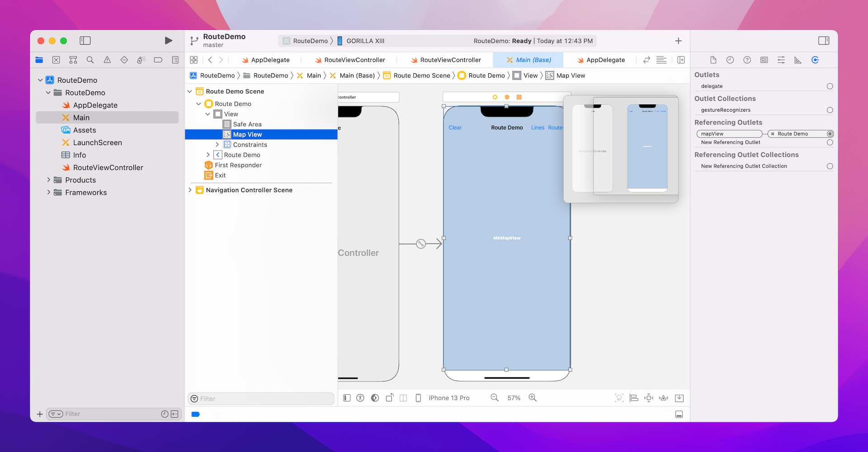Screen dimensions: 868x452
Task: Click the document outline Filter field
Action: point(261,399)
